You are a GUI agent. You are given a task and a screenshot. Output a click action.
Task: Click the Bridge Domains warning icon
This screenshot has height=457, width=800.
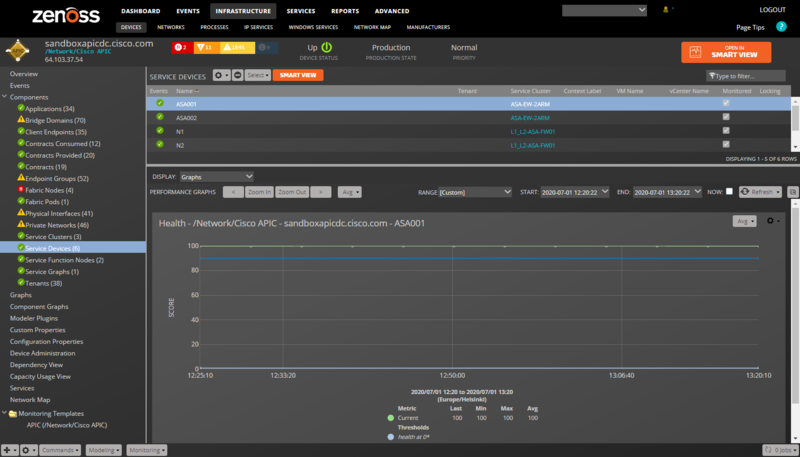click(21, 119)
